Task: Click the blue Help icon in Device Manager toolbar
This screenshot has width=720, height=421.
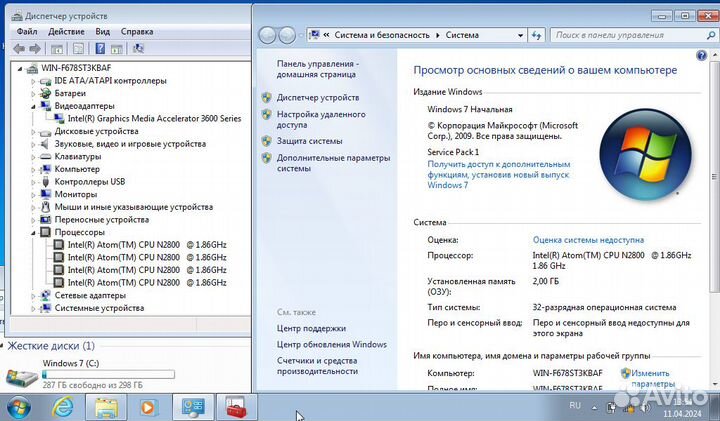Action: tap(100, 48)
